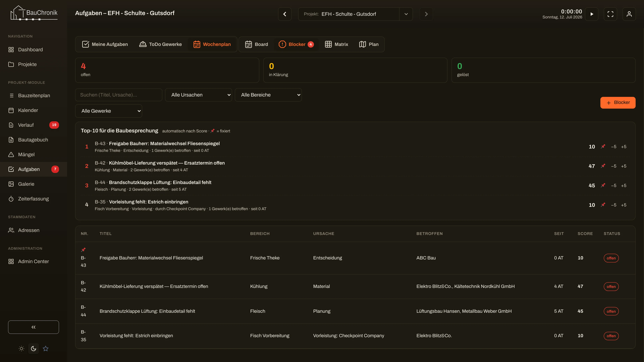Sort table by SCORE column header
Image resolution: width=644 pixels, height=362 pixels.
[x=585, y=234]
